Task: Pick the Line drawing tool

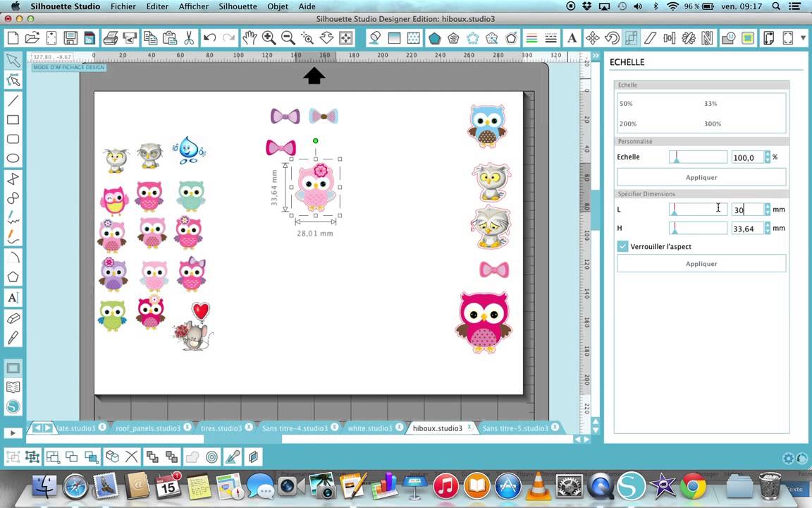Action: [x=13, y=101]
